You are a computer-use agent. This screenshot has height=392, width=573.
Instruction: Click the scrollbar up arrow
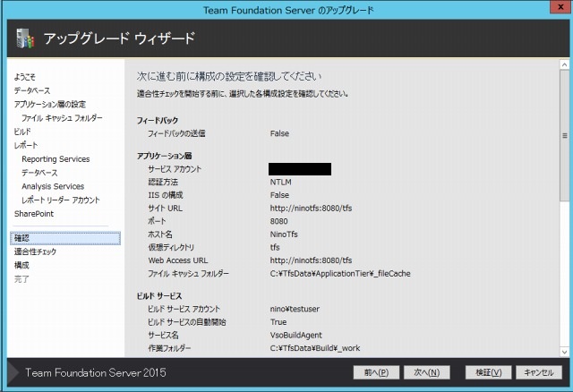(x=565, y=65)
